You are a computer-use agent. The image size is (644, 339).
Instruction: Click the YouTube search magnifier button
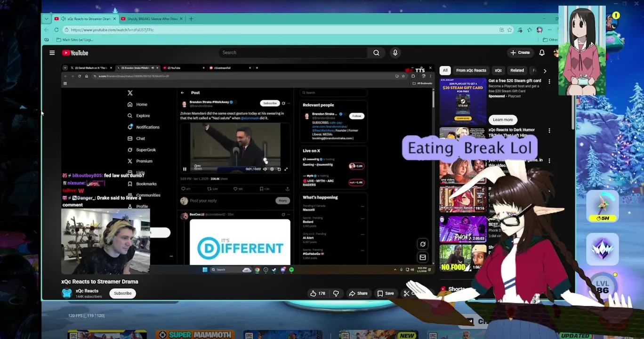point(376,53)
